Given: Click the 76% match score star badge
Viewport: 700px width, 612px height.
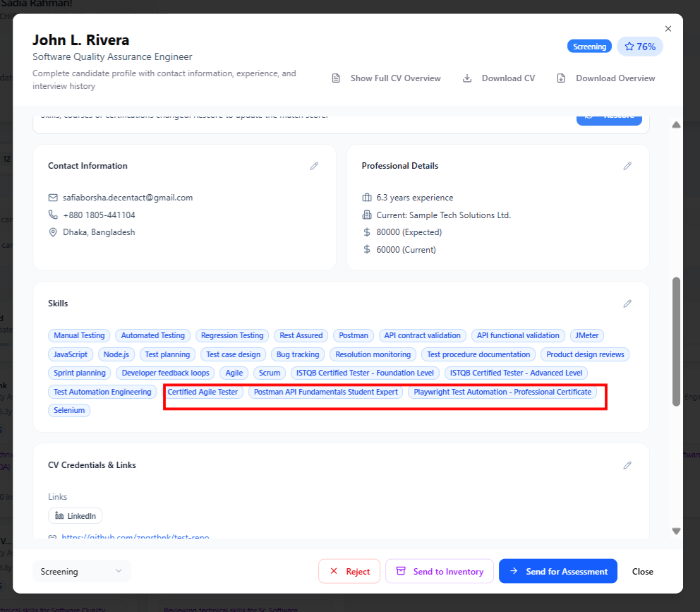Looking at the screenshot, I should [x=640, y=47].
